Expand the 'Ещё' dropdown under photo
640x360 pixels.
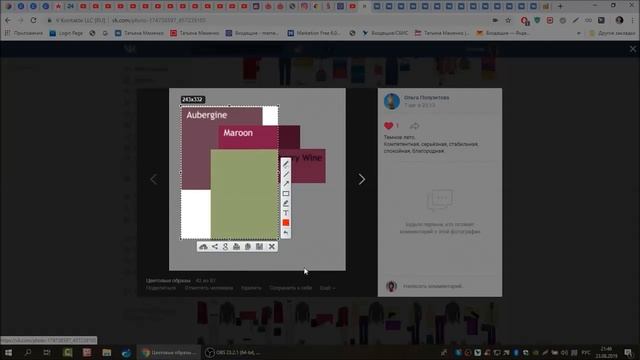327,288
